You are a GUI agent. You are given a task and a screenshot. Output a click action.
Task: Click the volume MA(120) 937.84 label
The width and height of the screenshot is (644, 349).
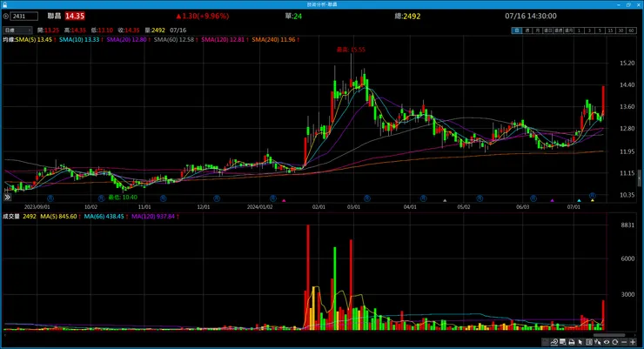click(153, 217)
